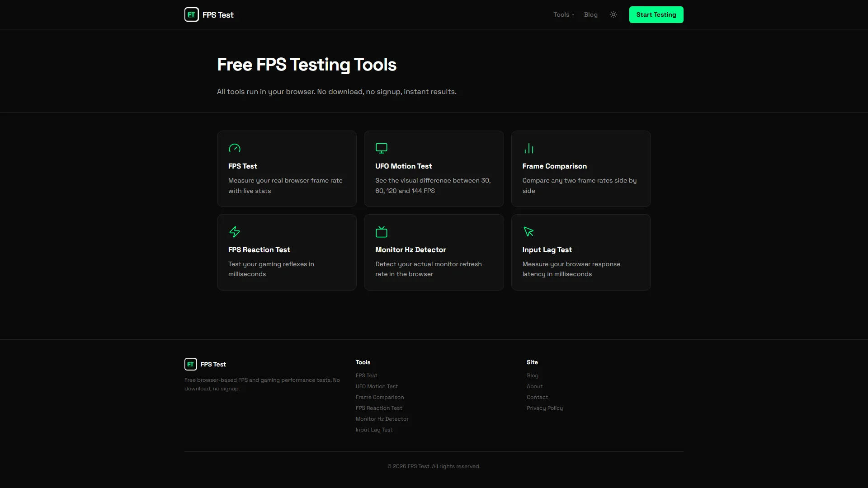The width and height of the screenshot is (868, 488).
Task: Click the monitor icon on UFO Motion Test card
Action: tap(382, 148)
